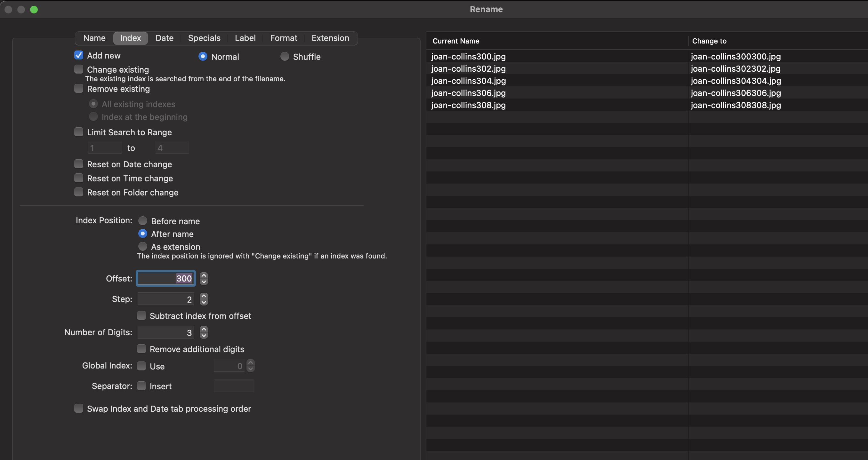
Task: Select row joan-collins308.jpg
Action: pos(468,105)
